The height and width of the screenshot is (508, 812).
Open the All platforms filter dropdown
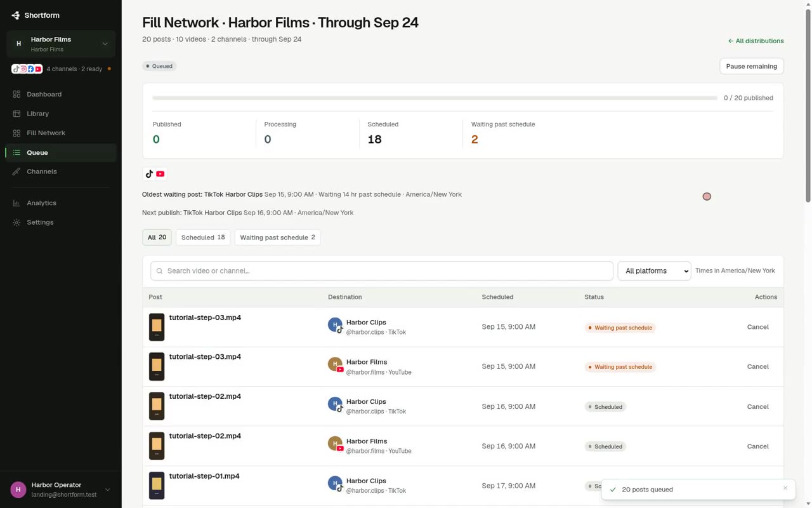654,271
